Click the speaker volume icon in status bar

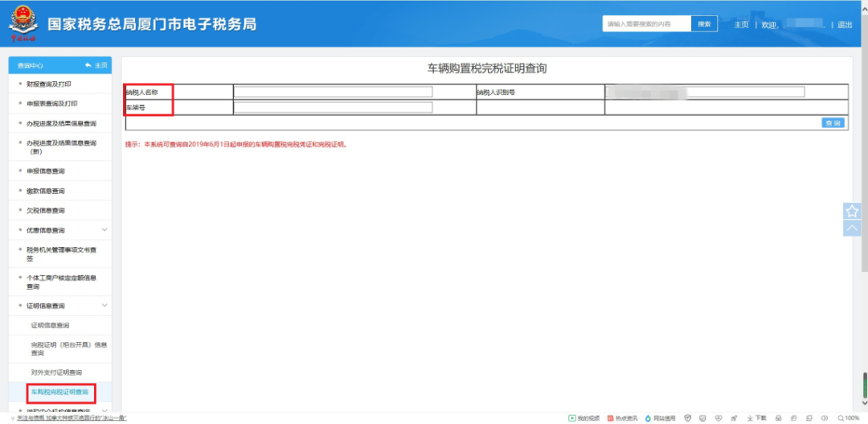823,418
